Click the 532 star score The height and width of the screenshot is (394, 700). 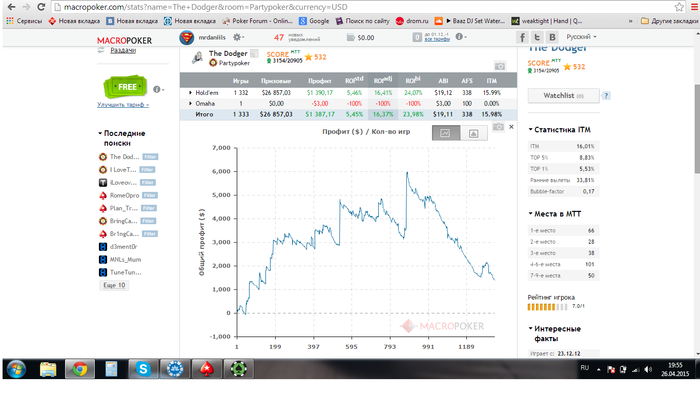pos(315,57)
